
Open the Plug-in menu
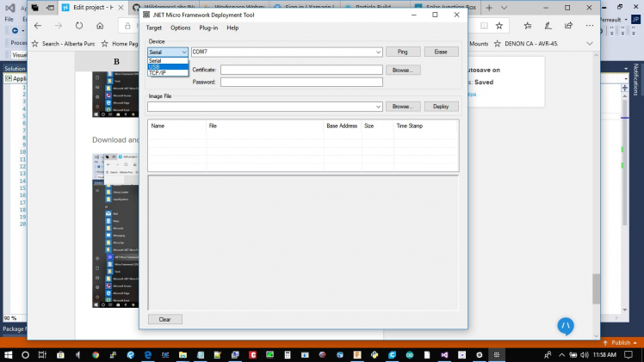(208, 28)
